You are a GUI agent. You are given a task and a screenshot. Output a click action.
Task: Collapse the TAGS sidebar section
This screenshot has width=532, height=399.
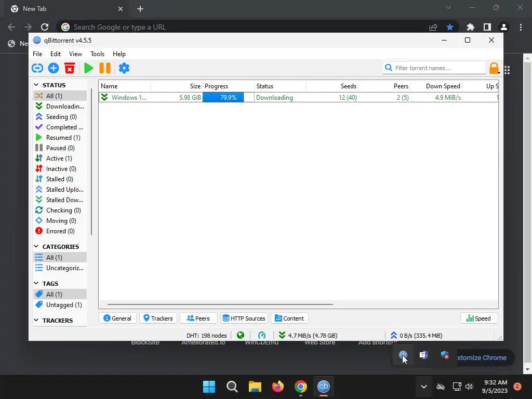coord(36,283)
